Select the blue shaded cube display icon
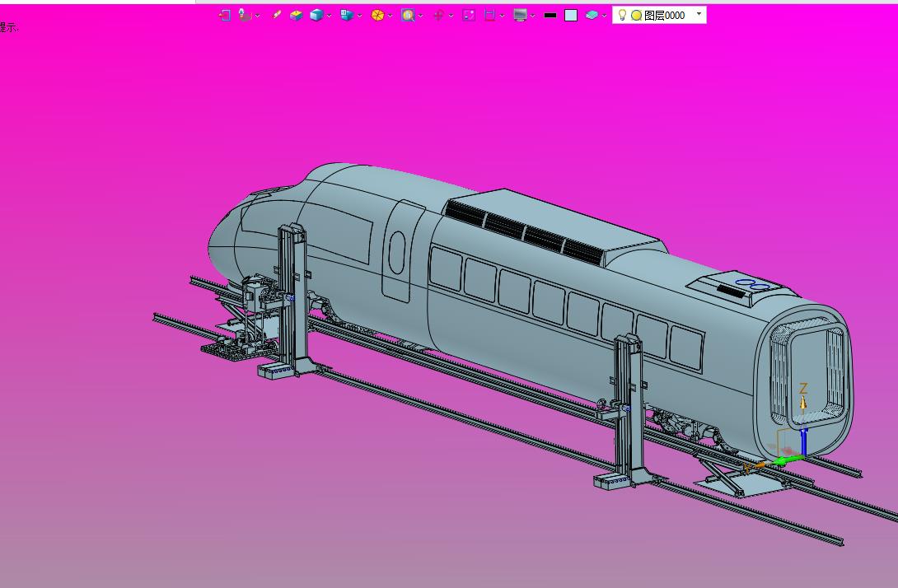 click(316, 15)
